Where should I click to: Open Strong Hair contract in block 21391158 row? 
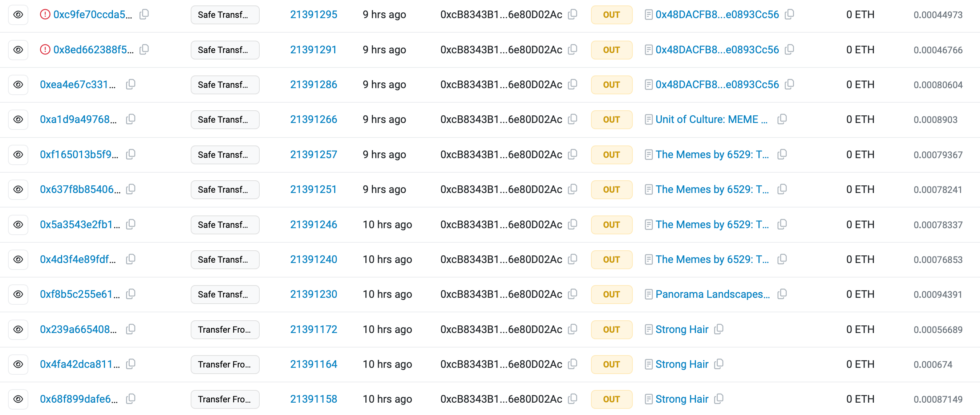click(682, 399)
